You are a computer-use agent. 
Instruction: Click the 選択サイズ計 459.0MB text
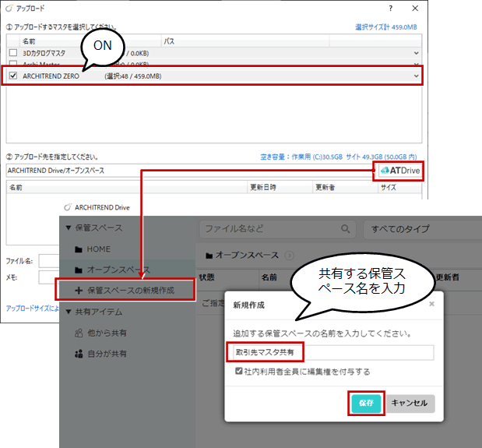click(386, 27)
